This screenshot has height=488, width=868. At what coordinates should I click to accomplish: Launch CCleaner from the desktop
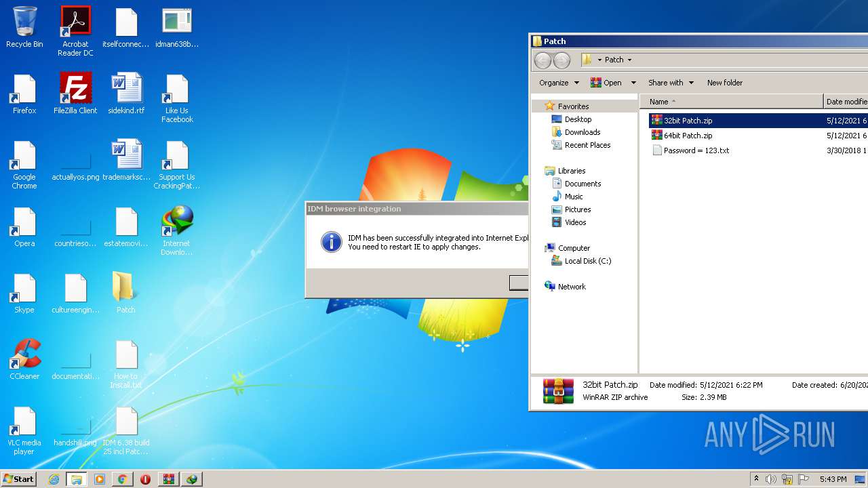pyautogui.click(x=24, y=360)
